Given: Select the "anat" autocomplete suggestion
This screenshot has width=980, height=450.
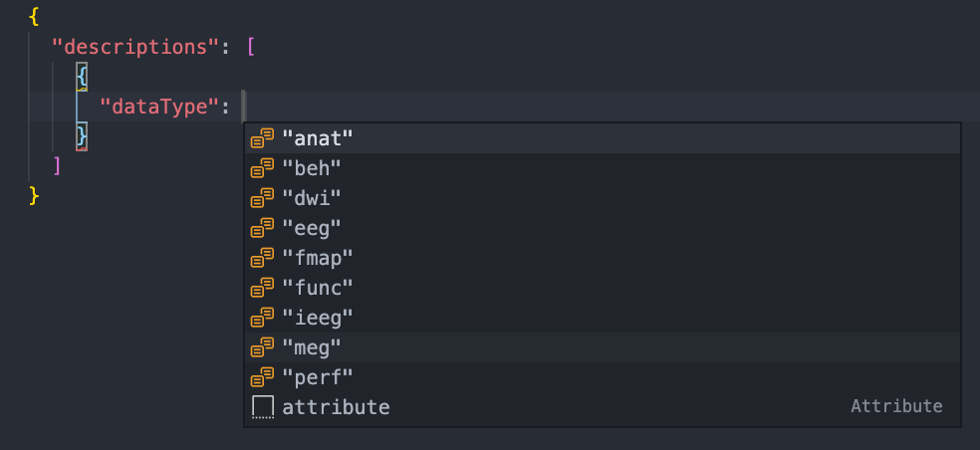Looking at the screenshot, I should (318, 138).
